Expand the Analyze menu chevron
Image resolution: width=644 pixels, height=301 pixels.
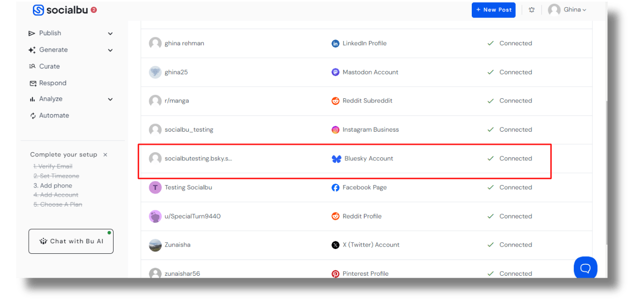click(x=110, y=99)
